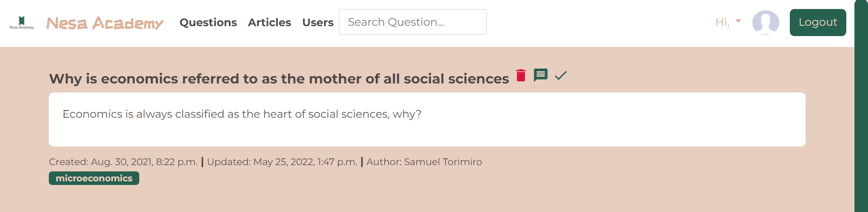Focus the Search Question input field

click(x=413, y=22)
